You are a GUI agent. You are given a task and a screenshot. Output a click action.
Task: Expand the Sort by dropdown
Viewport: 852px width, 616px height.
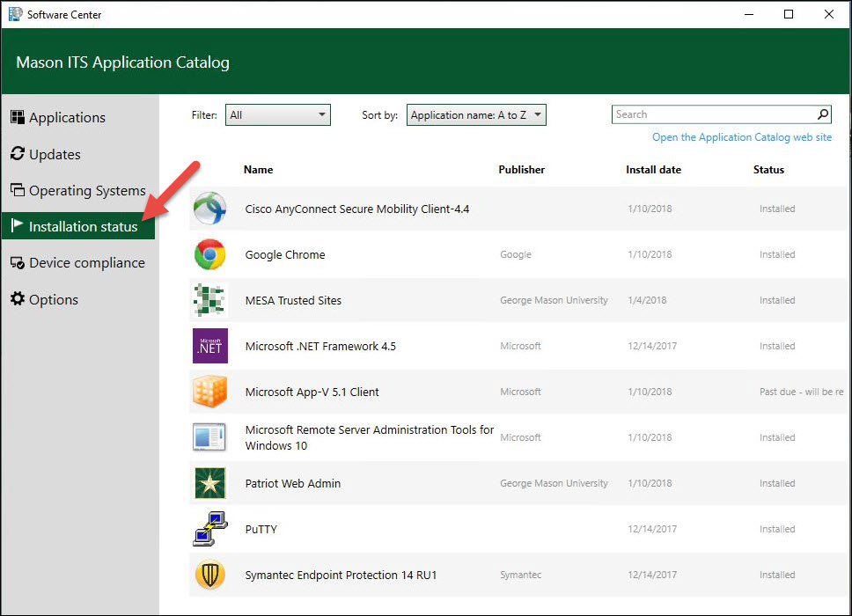476,114
